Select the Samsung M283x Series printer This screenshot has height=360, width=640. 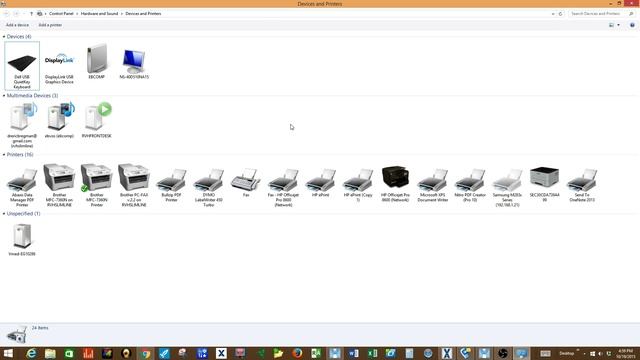(x=507, y=187)
